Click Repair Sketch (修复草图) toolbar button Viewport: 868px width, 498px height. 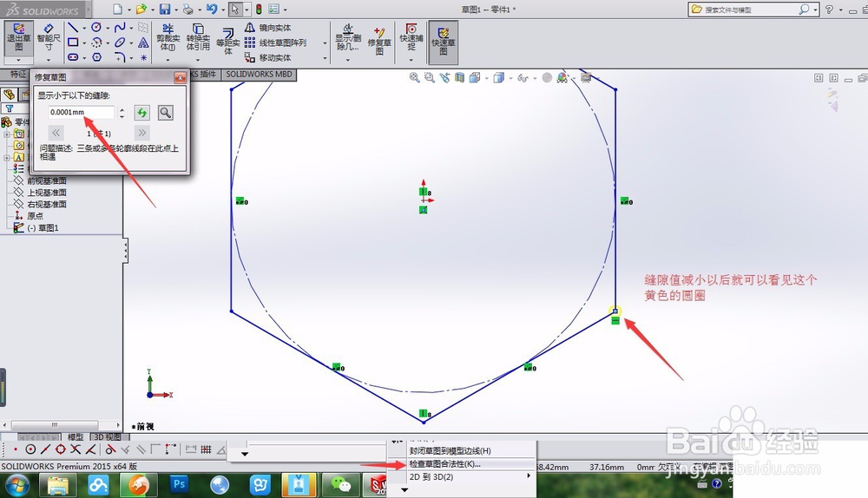(379, 40)
